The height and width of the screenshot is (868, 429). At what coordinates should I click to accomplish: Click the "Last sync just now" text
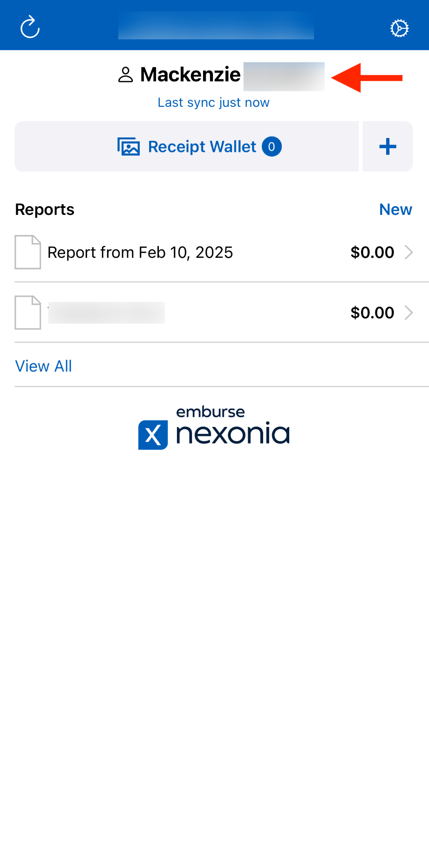click(213, 103)
